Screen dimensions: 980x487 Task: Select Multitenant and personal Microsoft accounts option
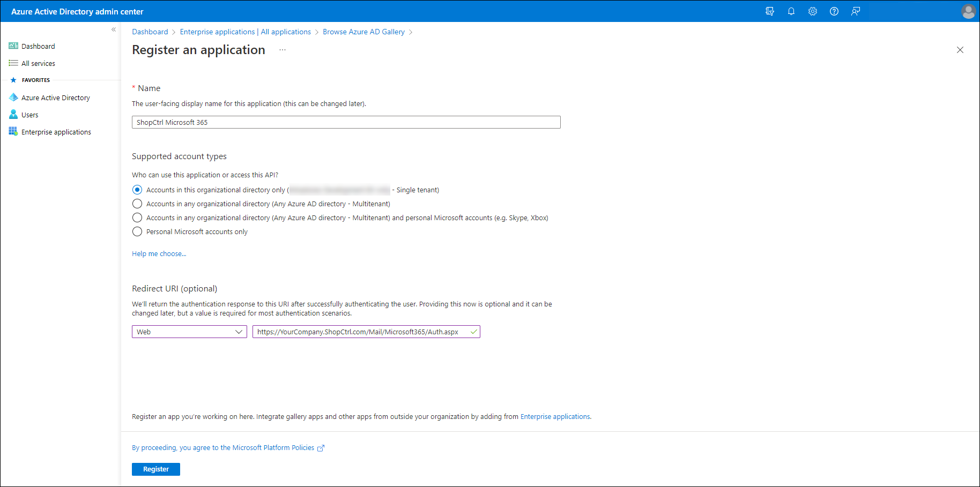point(137,218)
